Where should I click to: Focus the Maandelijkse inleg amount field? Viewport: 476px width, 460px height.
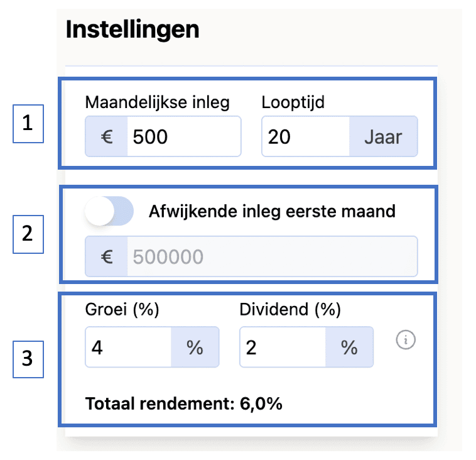[183, 136]
